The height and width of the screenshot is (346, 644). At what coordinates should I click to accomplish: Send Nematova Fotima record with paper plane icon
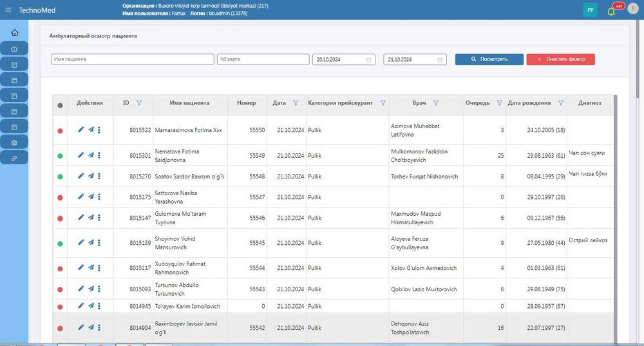click(91, 155)
